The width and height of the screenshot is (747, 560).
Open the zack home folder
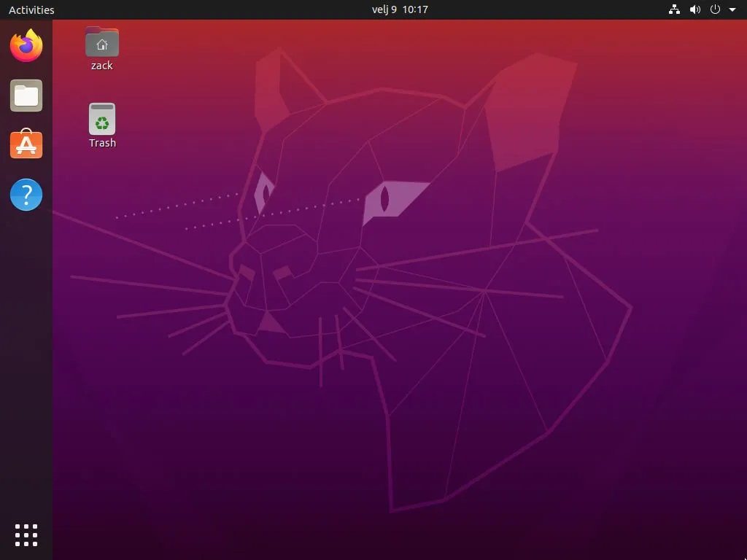point(101,42)
